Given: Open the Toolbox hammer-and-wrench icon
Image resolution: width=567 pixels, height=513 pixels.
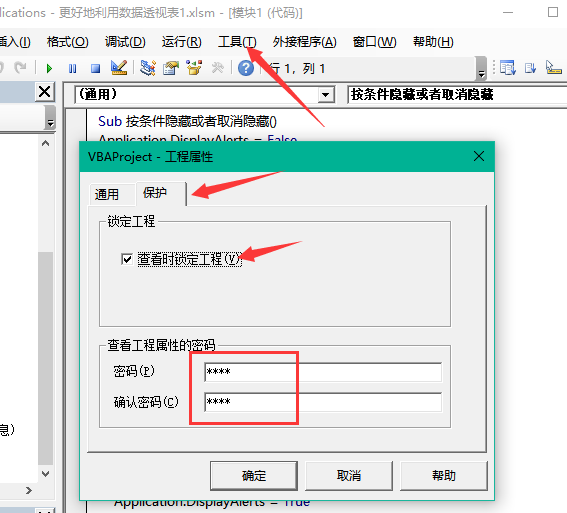Looking at the screenshot, I should pyautogui.click(x=217, y=68).
